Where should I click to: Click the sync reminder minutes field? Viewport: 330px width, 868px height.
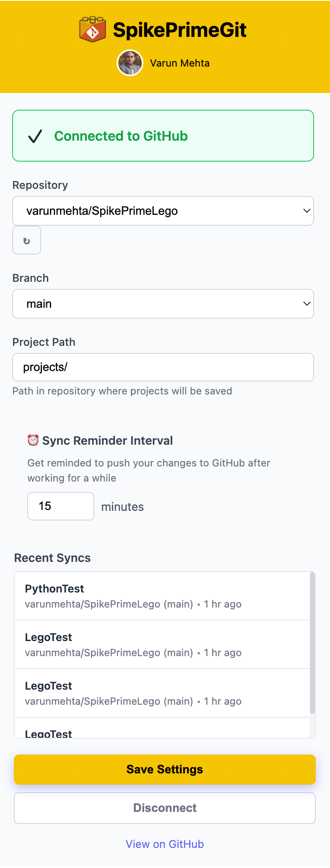pos(60,506)
